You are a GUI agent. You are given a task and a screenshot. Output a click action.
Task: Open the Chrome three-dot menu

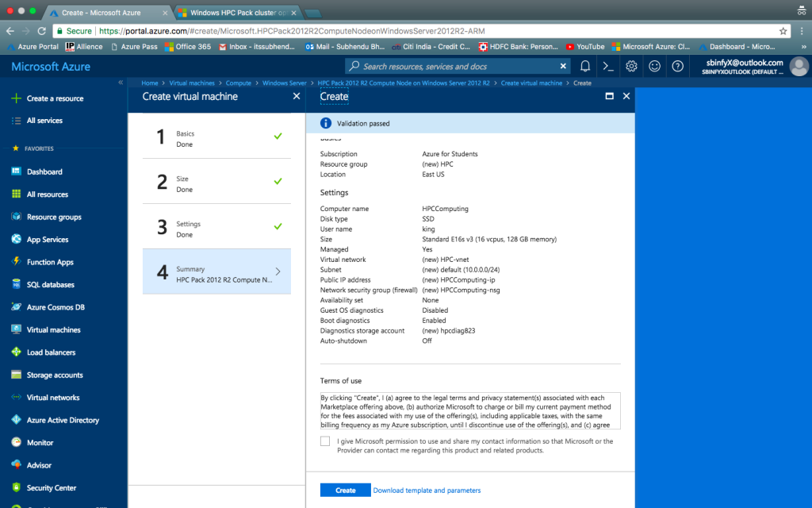coord(802,31)
